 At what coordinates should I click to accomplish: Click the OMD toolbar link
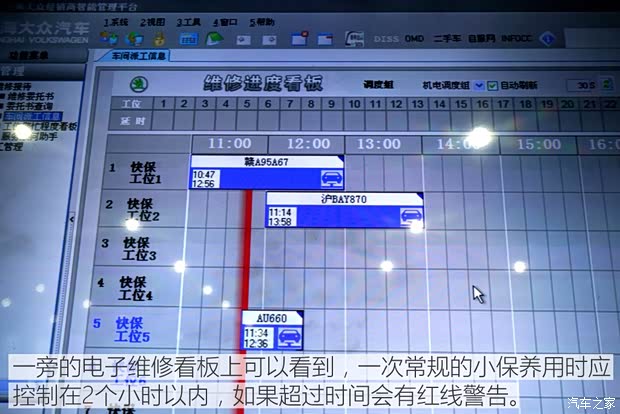(x=414, y=39)
